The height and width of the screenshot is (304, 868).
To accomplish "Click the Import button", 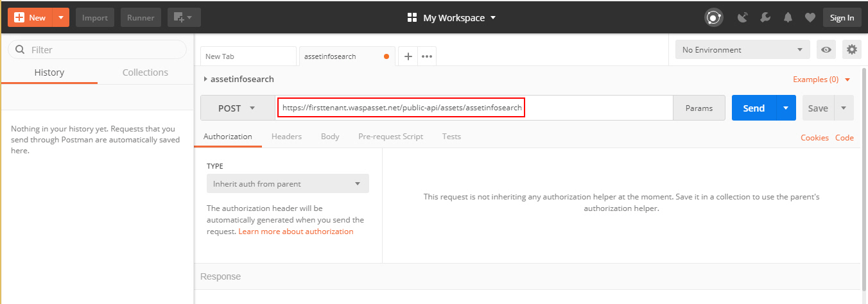I will coord(95,17).
